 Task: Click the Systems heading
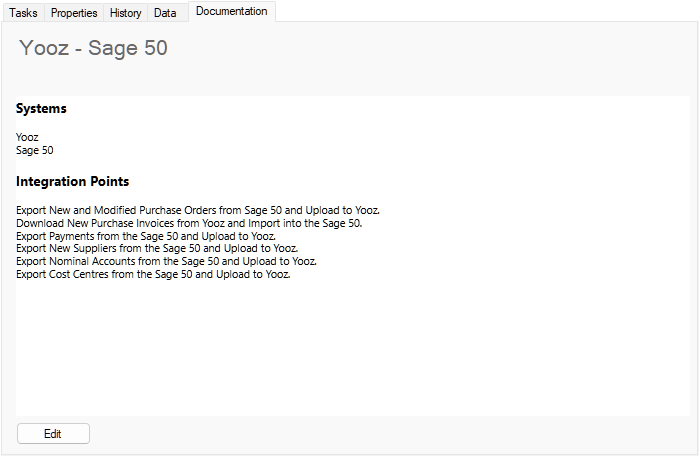pos(41,108)
